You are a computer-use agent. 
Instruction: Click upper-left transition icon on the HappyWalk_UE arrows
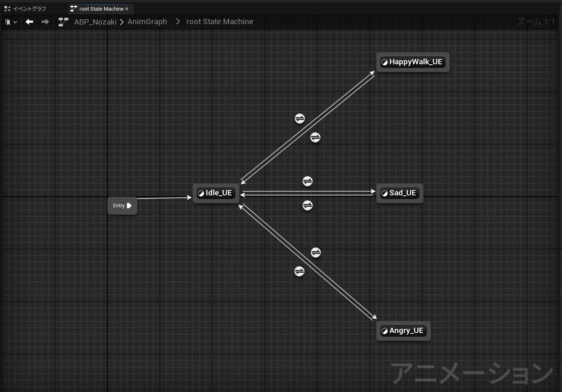click(x=300, y=119)
